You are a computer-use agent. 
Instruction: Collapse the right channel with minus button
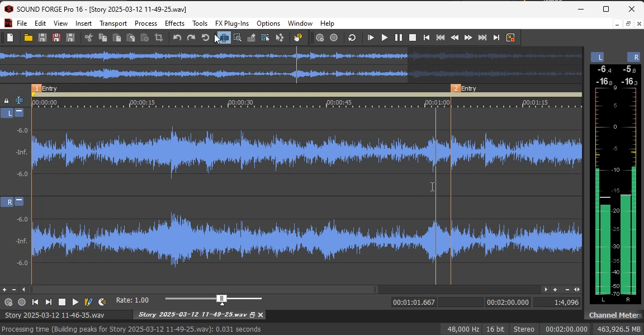tap(19, 201)
